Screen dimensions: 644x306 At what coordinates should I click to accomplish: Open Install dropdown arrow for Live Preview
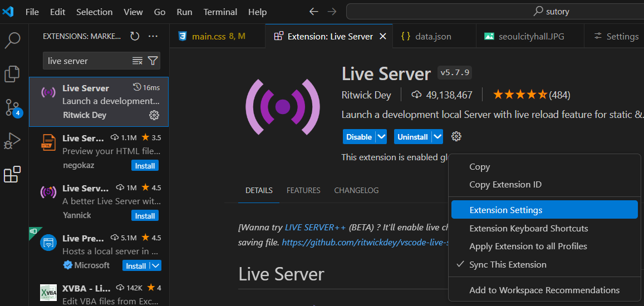(x=156, y=266)
